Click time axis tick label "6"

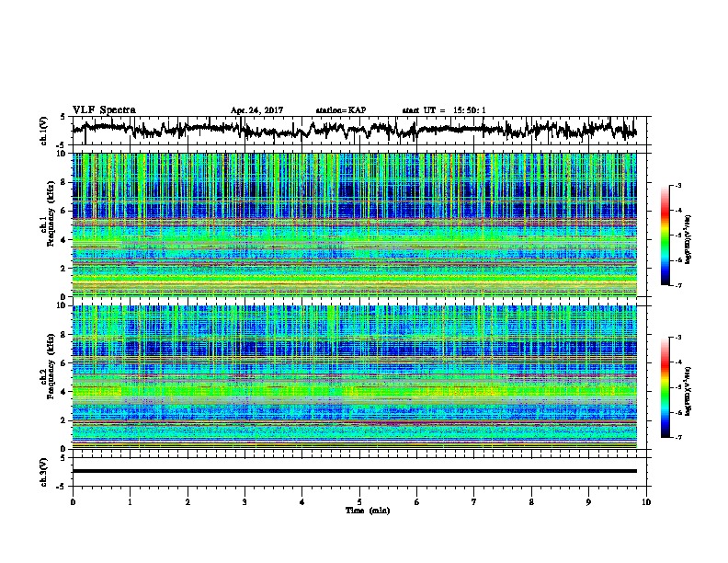[417, 502]
